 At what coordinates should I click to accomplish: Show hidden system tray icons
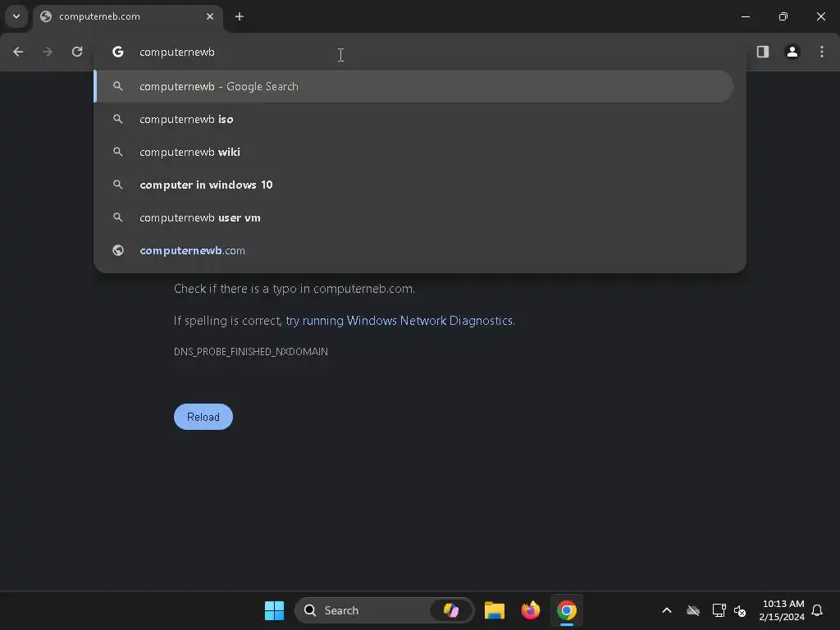tap(666, 610)
